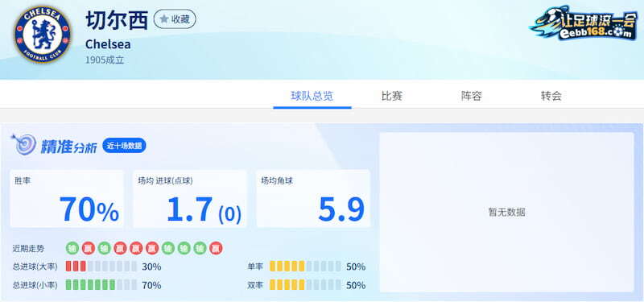Click the 近十场数据 badge
The image size is (644, 302).
[x=124, y=146]
